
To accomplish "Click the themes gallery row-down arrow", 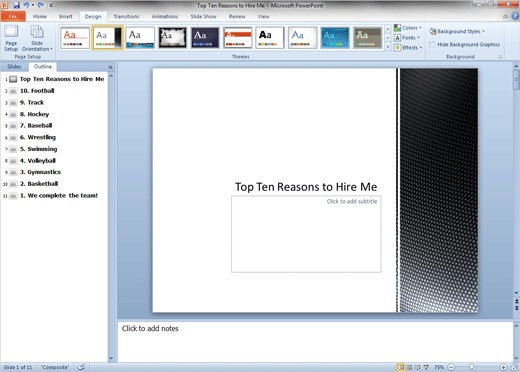I will tap(388, 38).
